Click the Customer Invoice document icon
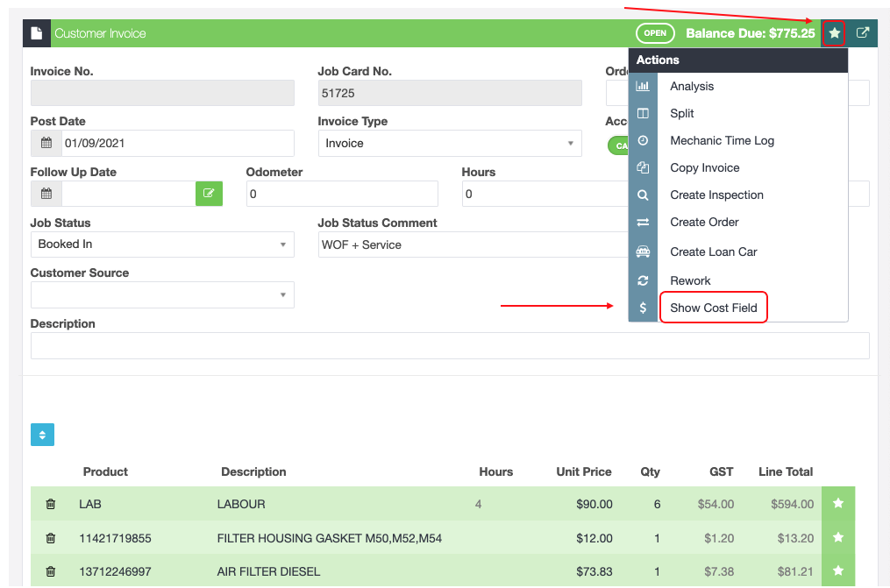 (36, 33)
